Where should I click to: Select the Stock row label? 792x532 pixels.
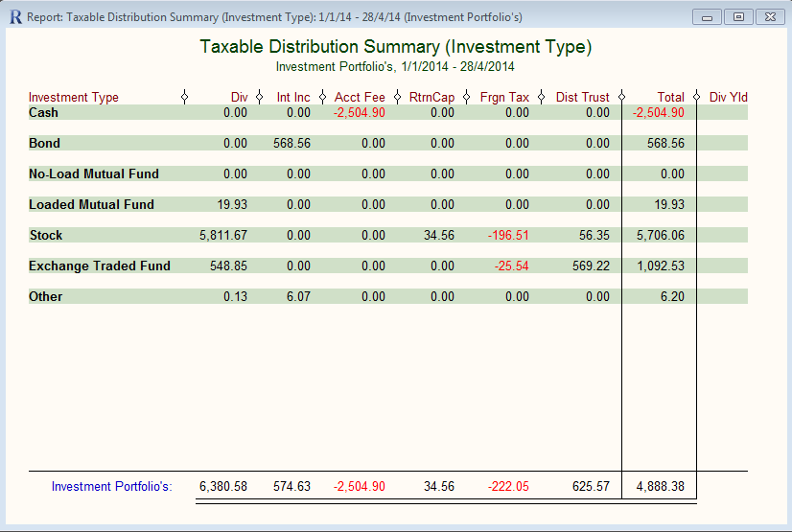[x=46, y=235]
